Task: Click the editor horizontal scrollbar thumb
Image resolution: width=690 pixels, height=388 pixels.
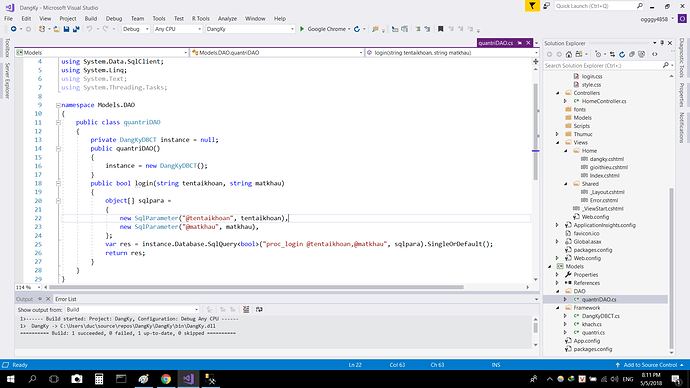Action: click(x=256, y=287)
